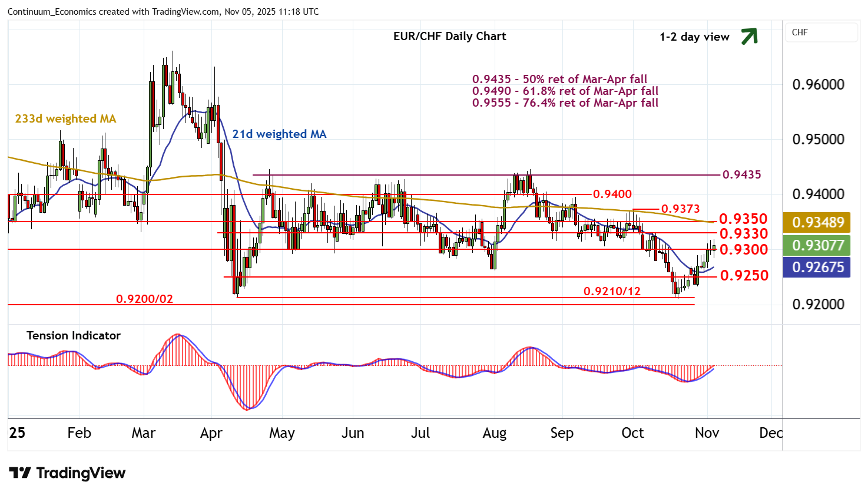The image size is (868, 495).
Task: Click the 21d weighted MA label
Action: click(279, 134)
